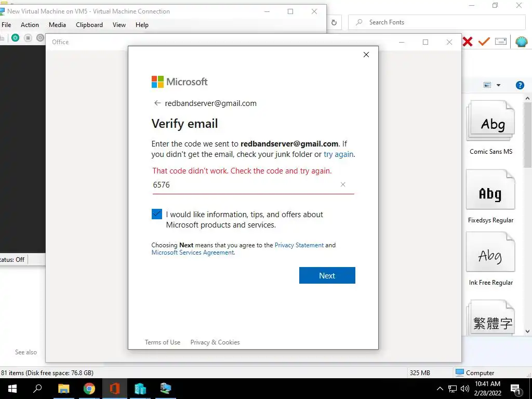532x399 pixels.
Task: Open the View menu in VM Connection
Action: [119, 25]
